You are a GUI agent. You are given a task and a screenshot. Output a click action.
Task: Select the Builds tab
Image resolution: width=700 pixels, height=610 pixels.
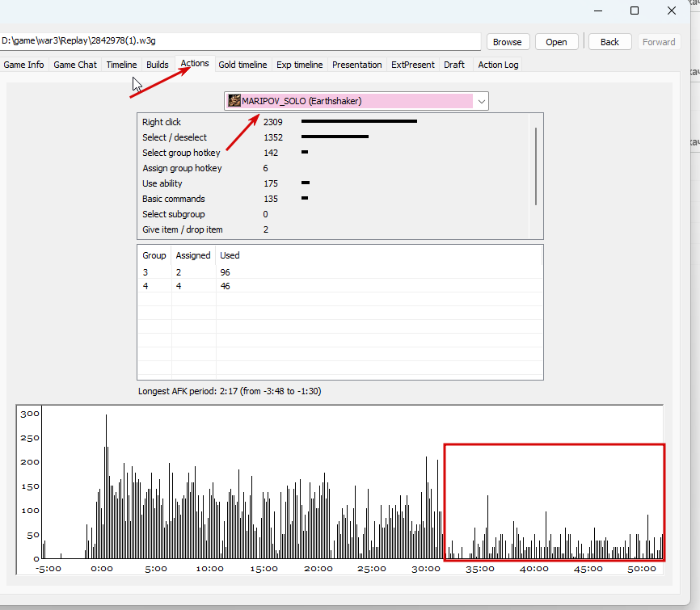(x=157, y=65)
